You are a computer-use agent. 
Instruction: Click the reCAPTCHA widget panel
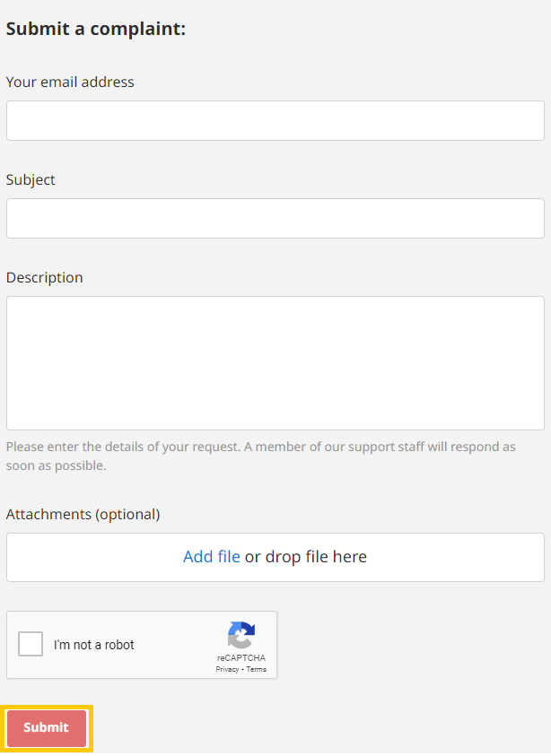point(142,644)
